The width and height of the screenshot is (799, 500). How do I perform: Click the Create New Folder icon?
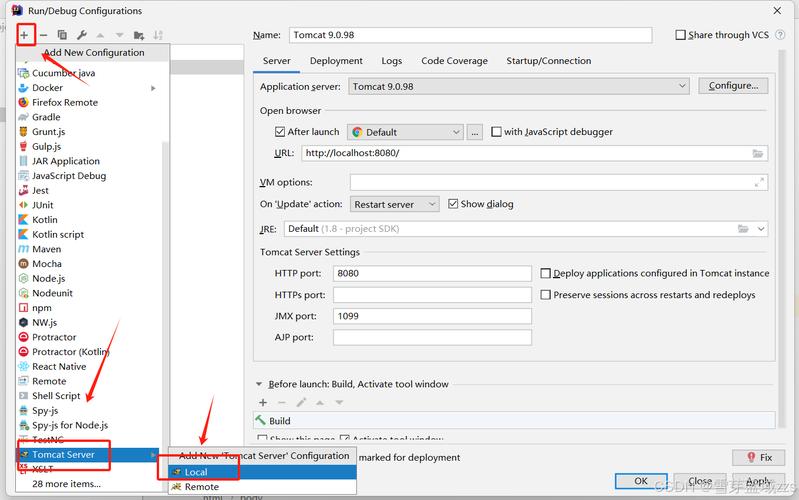point(139,35)
